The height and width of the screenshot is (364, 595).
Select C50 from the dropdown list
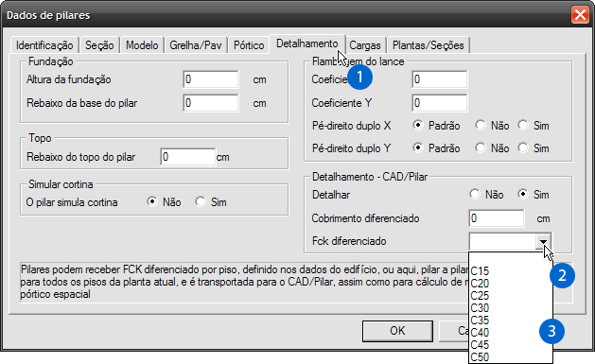pos(511,357)
